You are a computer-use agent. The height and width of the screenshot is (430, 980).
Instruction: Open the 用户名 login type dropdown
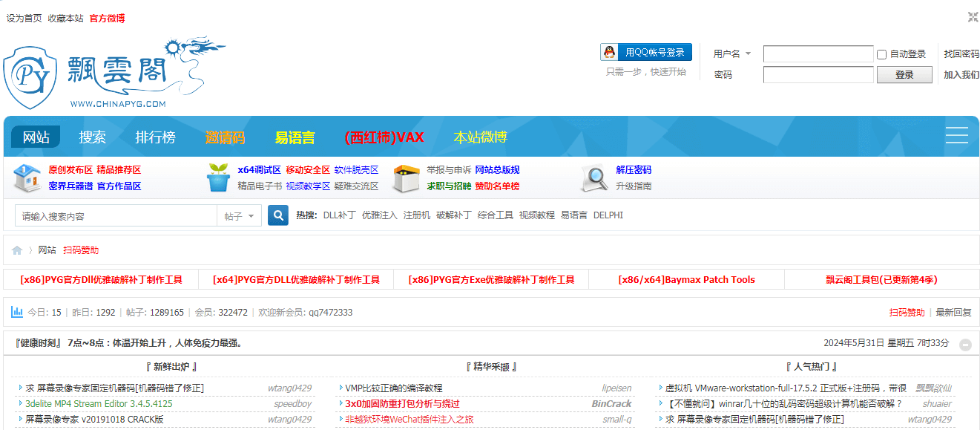click(x=732, y=53)
